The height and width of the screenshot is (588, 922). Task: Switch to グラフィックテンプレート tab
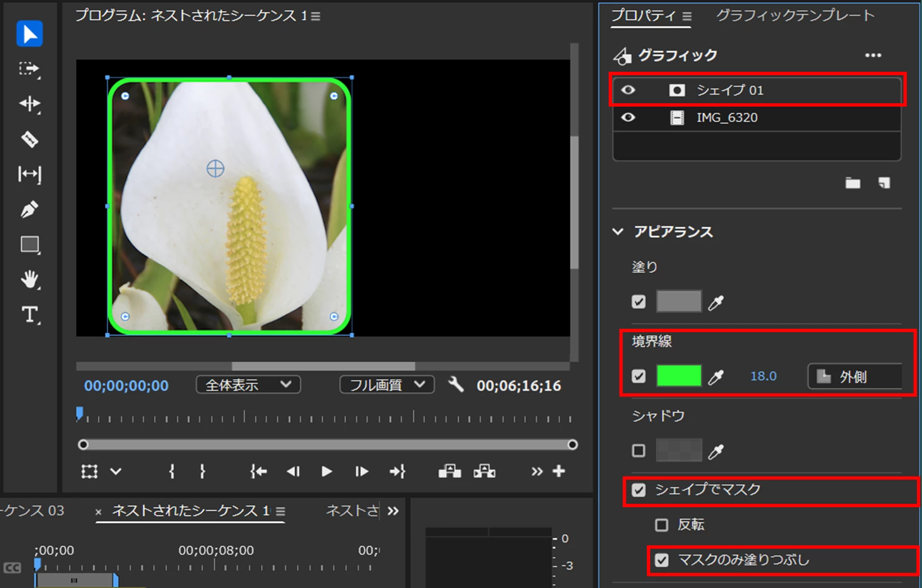[x=795, y=15]
